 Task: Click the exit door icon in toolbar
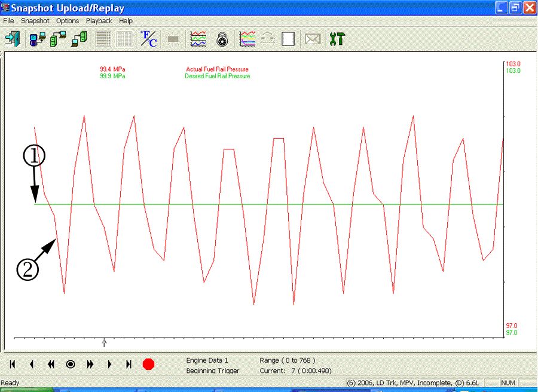pos(12,39)
